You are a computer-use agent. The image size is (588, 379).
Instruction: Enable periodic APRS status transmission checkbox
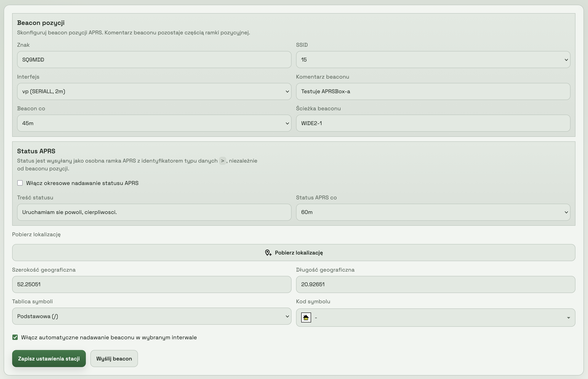(x=20, y=183)
